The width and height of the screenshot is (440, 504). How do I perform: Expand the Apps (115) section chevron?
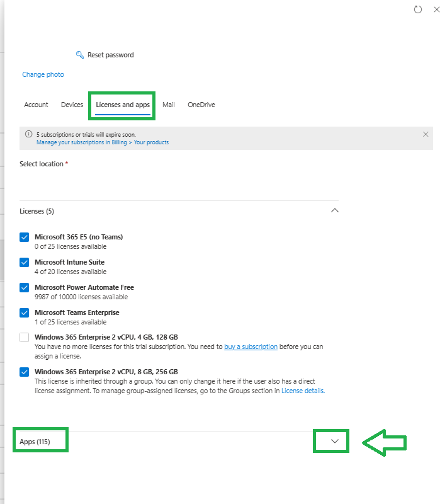(335, 442)
